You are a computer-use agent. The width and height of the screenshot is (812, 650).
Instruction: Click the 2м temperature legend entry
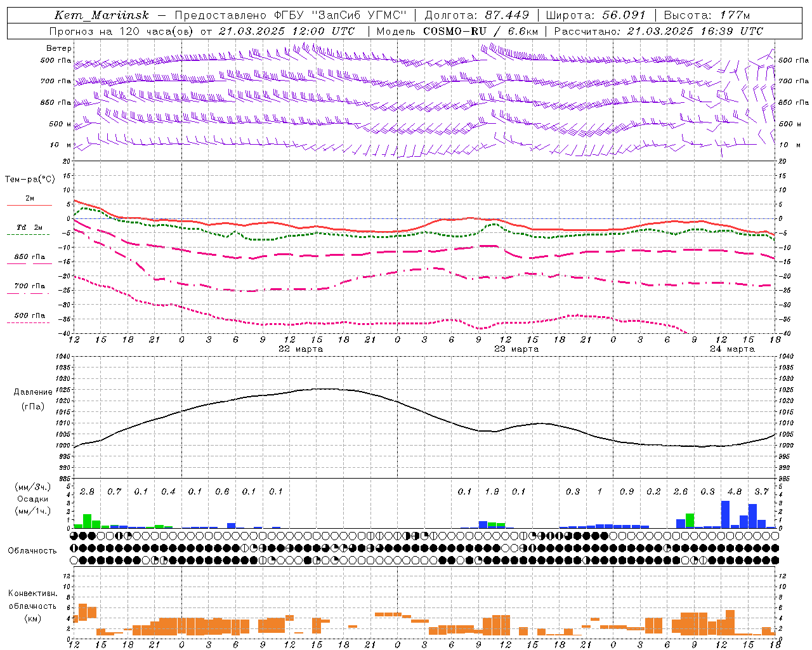(30, 199)
